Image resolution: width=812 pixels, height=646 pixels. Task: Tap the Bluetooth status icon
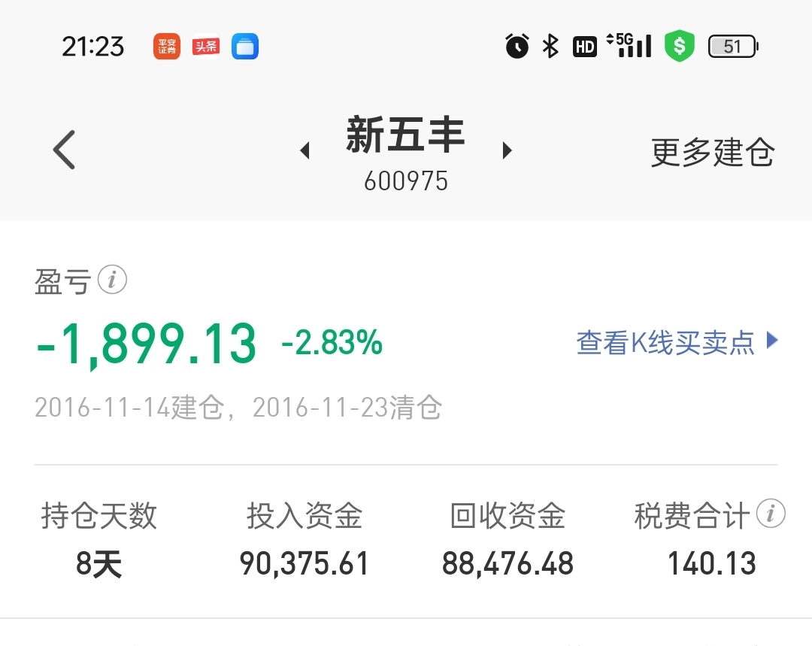click(x=550, y=46)
